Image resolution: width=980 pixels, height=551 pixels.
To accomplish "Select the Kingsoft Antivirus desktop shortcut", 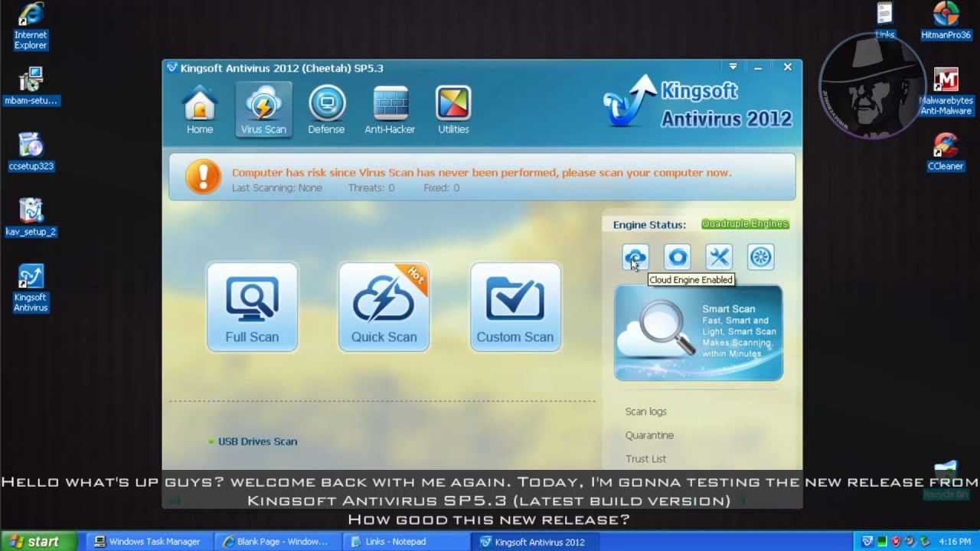I will pyautogui.click(x=31, y=289).
